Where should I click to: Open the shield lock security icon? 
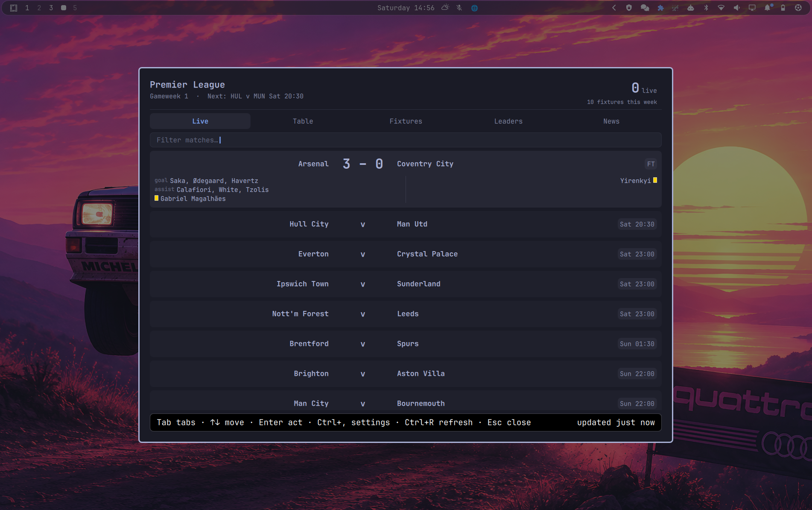click(x=629, y=8)
